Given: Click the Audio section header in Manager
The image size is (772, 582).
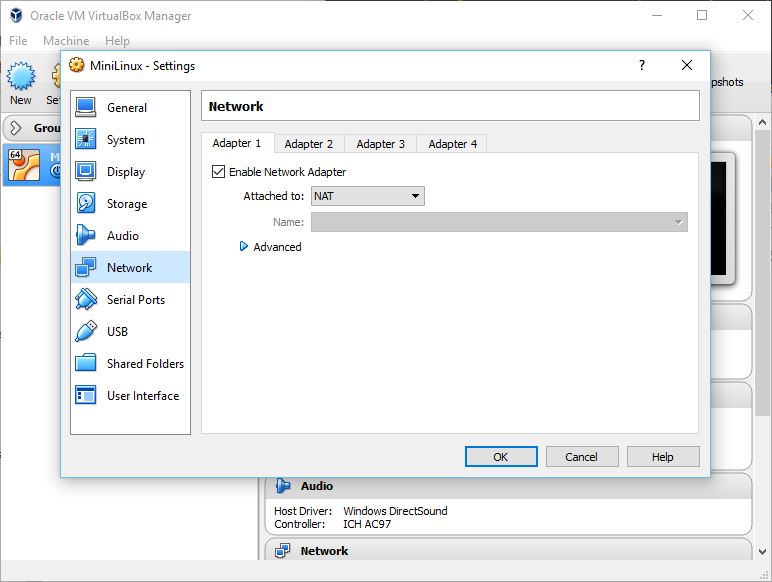Looking at the screenshot, I should pyautogui.click(x=508, y=486).
